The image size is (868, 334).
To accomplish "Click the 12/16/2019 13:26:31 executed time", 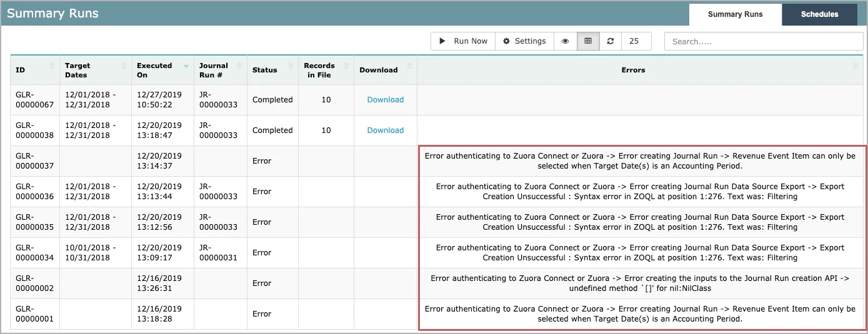I will click(x=159, y=283).
